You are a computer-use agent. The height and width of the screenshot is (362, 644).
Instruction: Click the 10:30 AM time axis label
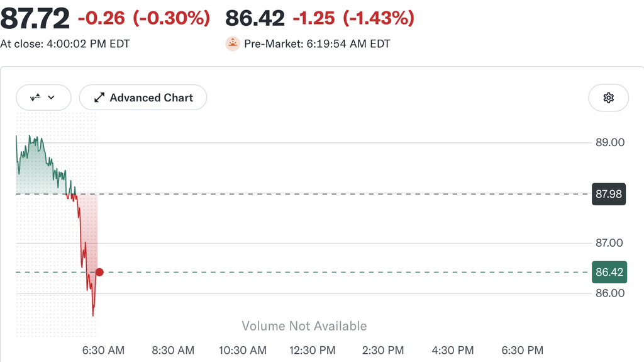pyautogui.click(x=243, y=351)
